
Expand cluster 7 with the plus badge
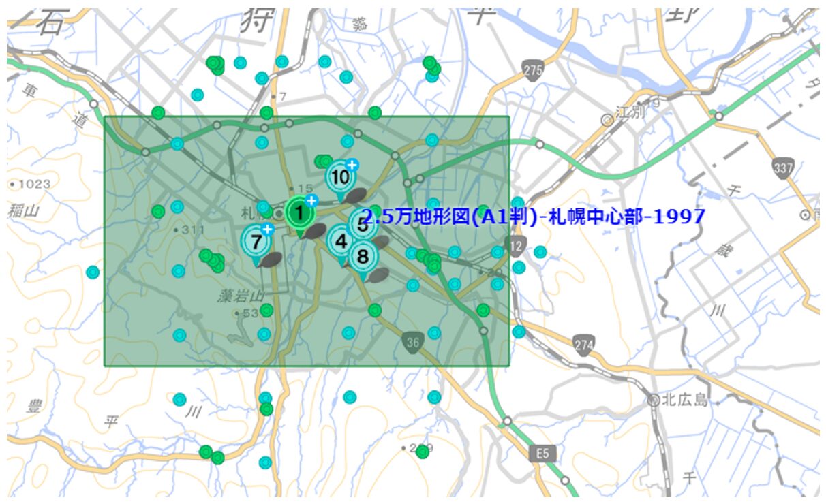tap(268, 229)
